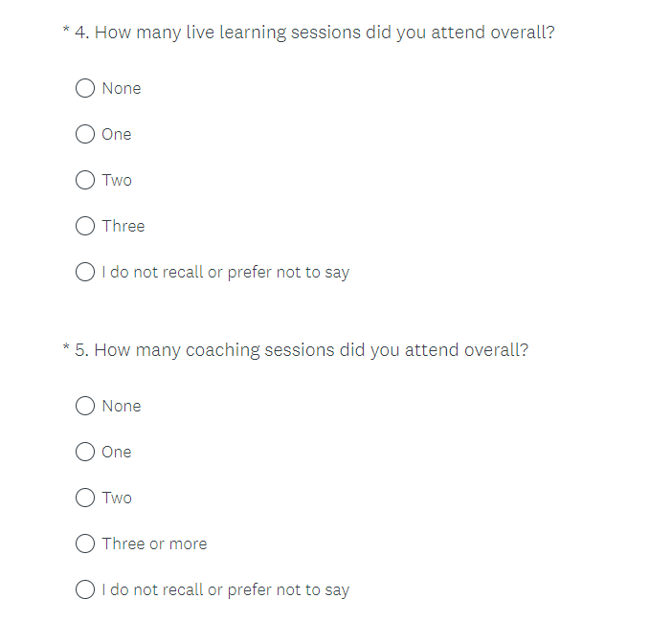The image size is (672, 621).
Task: Select One for coaching sessions attended
Action: tap(85, 452)
